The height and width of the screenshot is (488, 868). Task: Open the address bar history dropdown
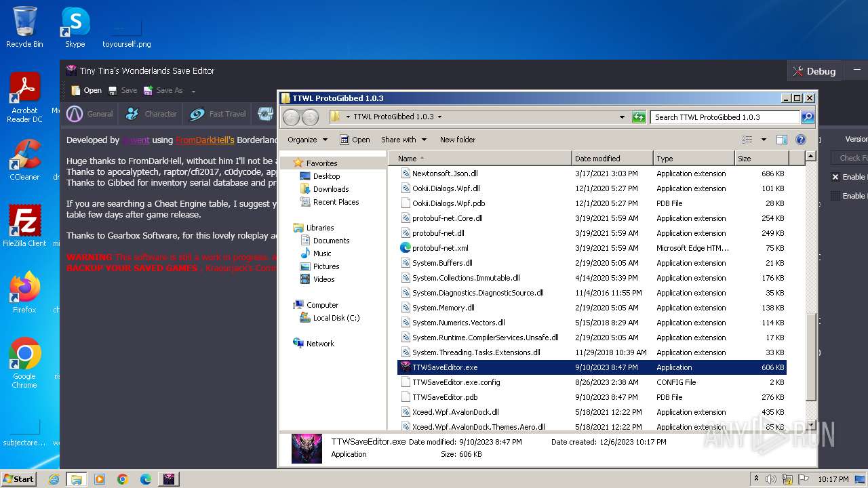(622, 117)
